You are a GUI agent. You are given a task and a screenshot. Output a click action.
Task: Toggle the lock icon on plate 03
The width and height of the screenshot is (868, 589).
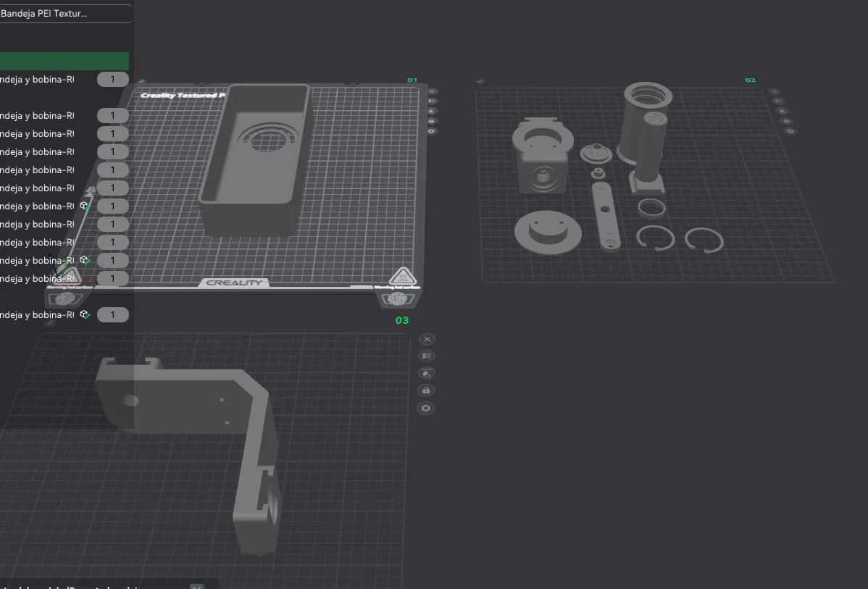pos(426,390)
